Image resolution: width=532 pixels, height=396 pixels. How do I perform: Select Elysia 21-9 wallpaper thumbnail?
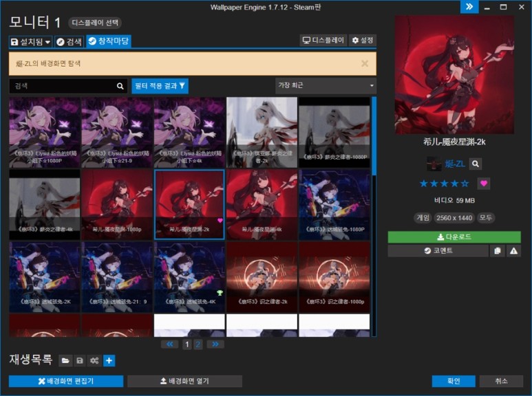tap(117, 133)
